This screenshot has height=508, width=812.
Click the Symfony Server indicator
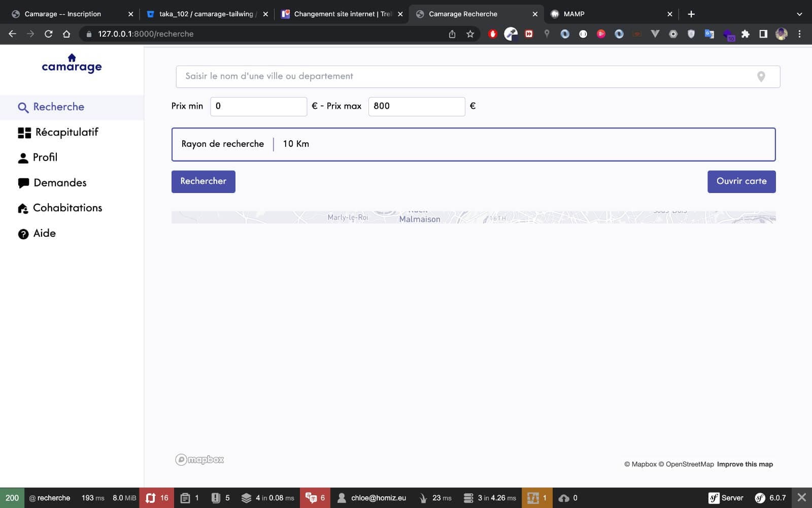point(726,498)
